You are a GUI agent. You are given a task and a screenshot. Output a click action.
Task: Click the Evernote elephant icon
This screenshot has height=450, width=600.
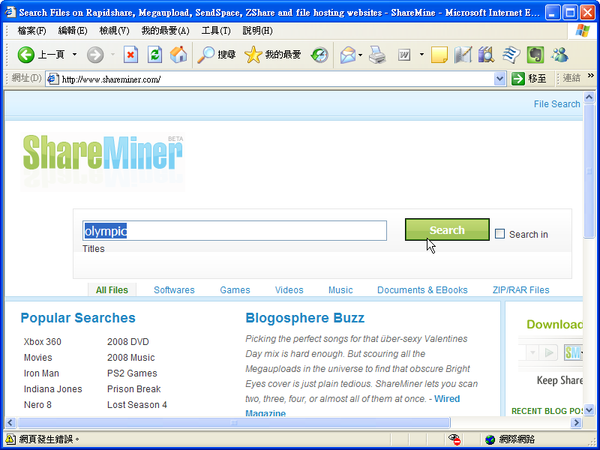[535, 55]
